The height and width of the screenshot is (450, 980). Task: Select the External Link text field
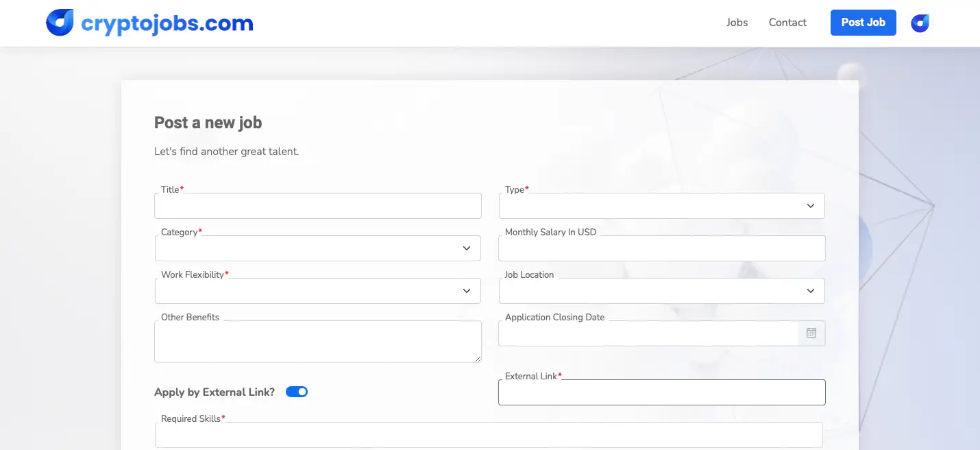pyautogui.click(x=661, y=393)
